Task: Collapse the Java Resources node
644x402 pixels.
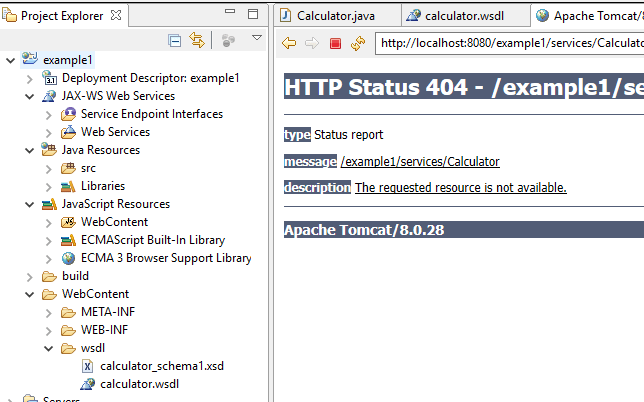Action: 30,151
